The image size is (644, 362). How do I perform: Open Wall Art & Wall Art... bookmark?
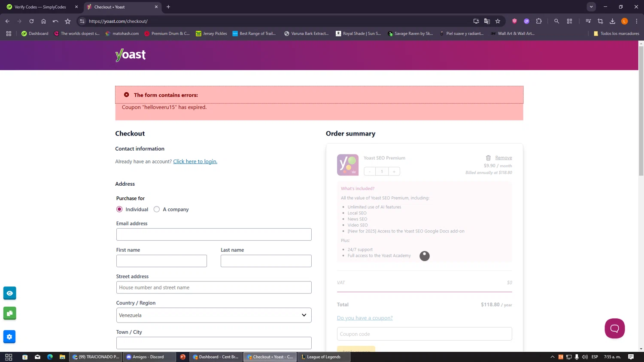pos(513,33)
